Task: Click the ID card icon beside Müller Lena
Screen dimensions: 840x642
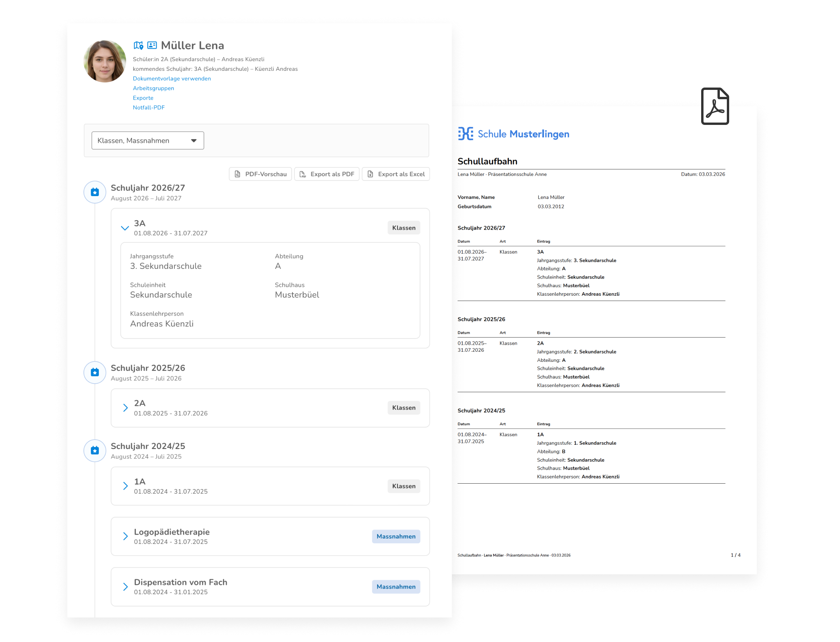Action: pyautogui.click(x=152, y=46)
